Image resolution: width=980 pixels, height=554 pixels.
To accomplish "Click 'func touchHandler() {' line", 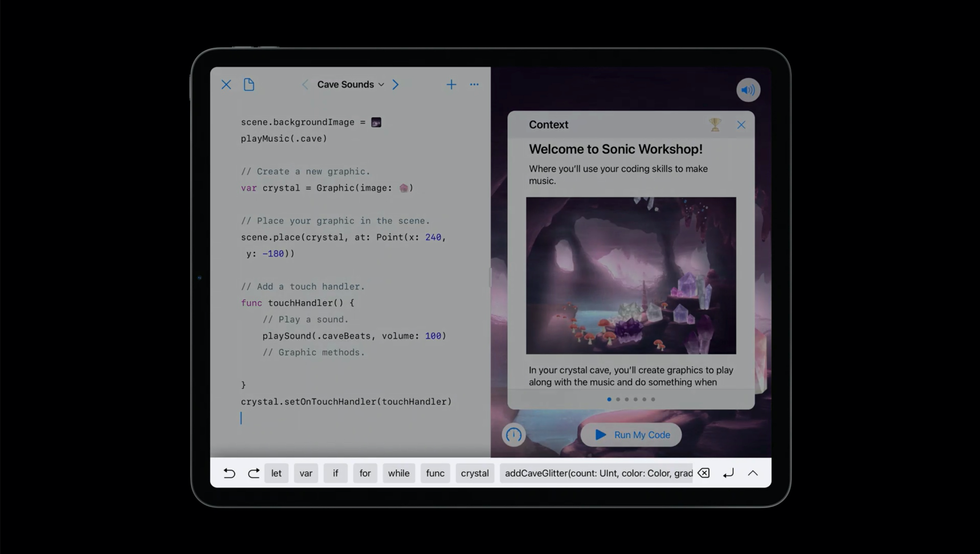I will point(297,303).
